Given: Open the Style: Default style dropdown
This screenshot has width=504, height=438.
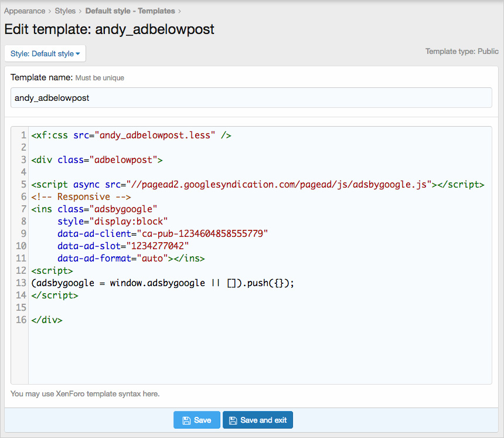Looking at the screenshot, I should coord(45,53).
